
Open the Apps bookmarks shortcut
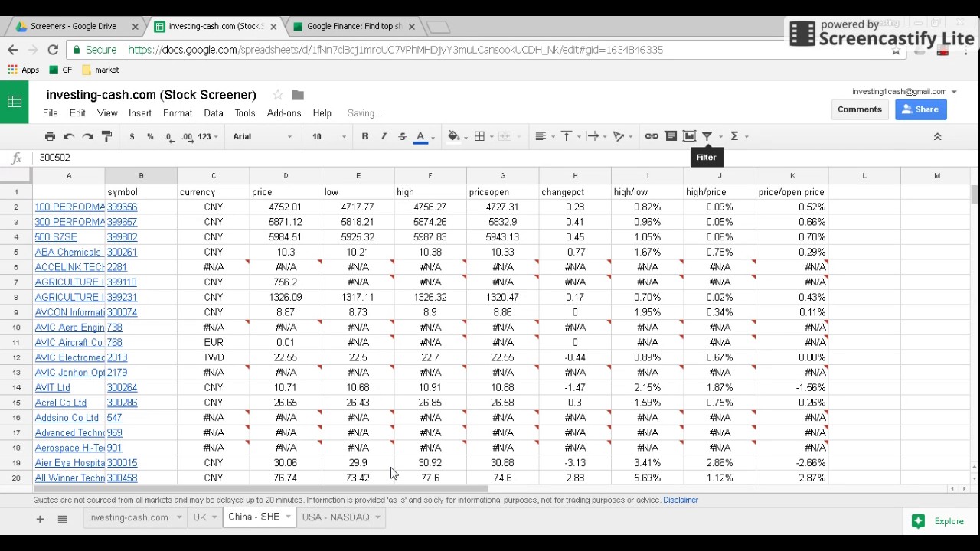[23, 70]
